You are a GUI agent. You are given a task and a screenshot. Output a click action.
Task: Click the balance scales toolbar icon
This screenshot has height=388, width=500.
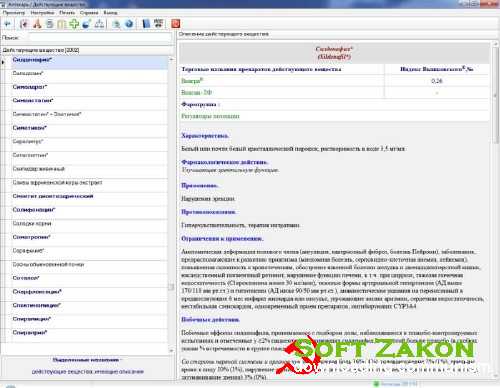pyautogui.click(x=99, y=24)
